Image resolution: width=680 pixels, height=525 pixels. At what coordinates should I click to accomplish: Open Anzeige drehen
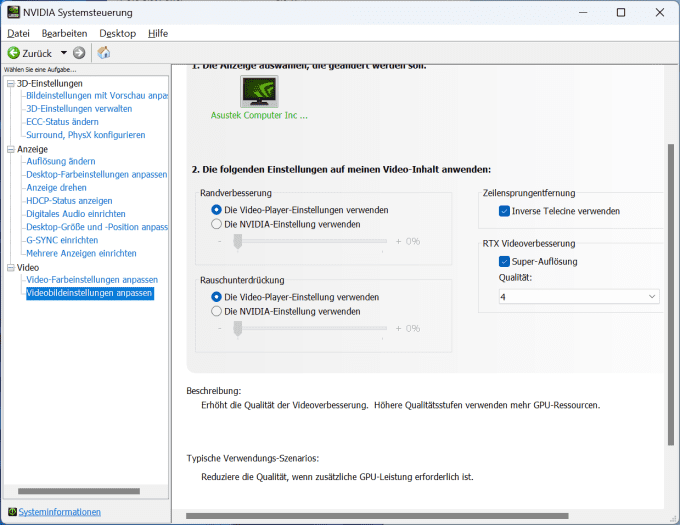56,188
